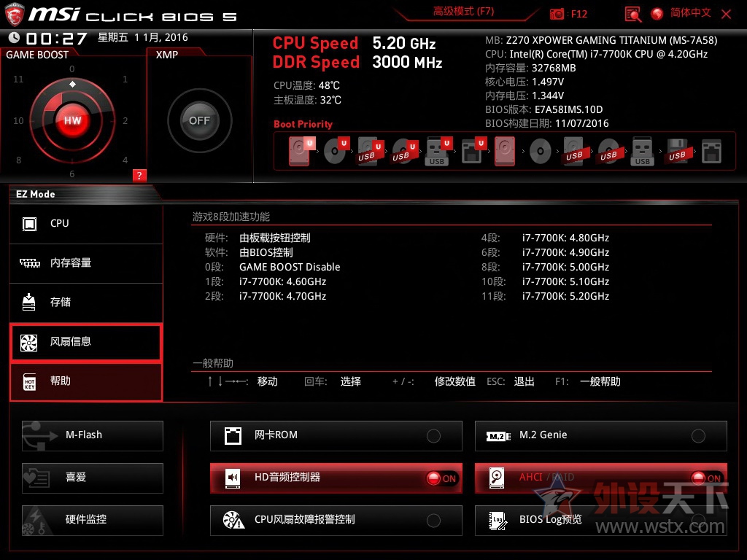Click the line 'i7-7700K: 4.70GHz'
747x560 pixels.
click(282, 296)
